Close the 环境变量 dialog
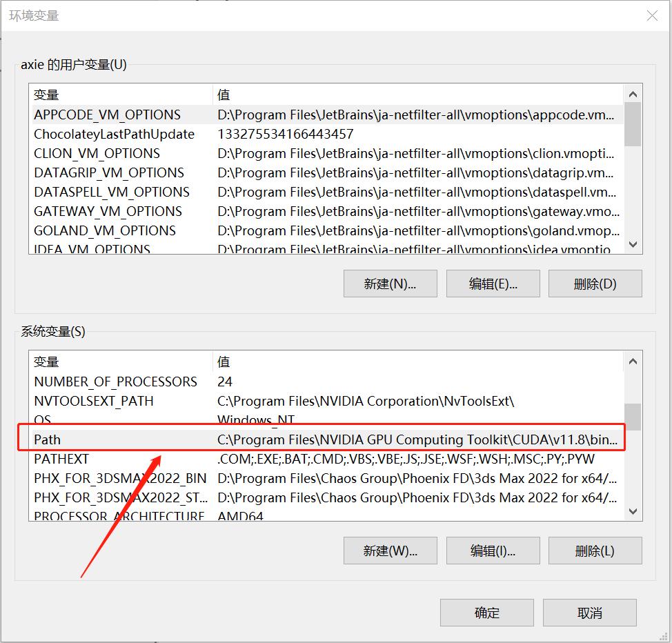This screenshot has width=672, height=643. coord(652,16)
